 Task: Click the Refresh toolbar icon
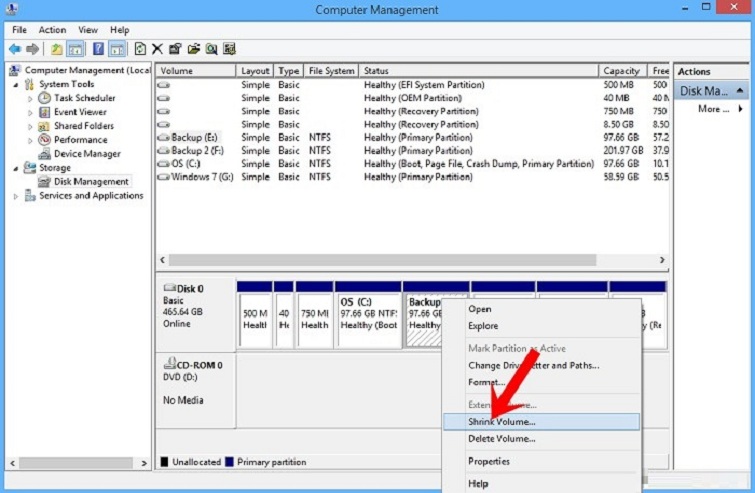coord(141,48)
